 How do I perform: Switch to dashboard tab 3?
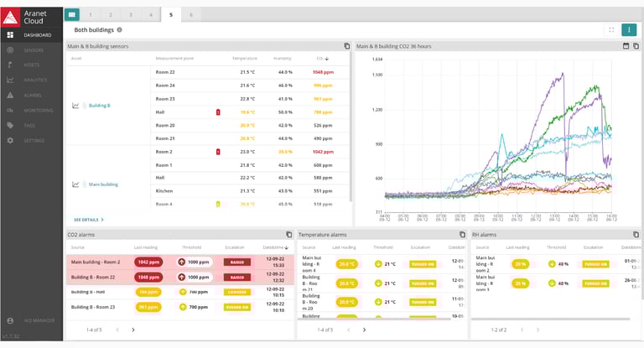pyautogui.click(x=131, y=15)
